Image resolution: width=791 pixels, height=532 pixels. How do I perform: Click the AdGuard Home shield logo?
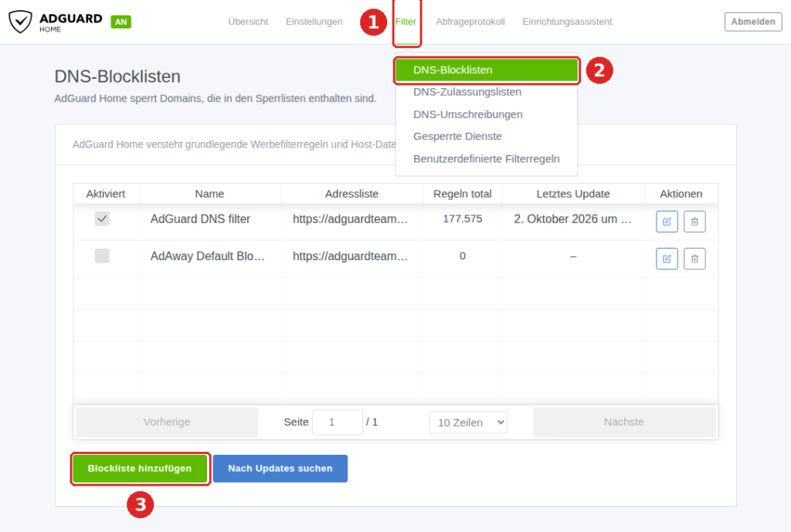20,22
